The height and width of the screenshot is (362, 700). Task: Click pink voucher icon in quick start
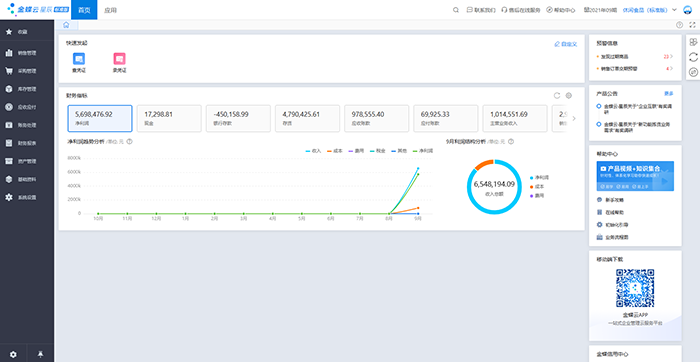coord(119,58)
